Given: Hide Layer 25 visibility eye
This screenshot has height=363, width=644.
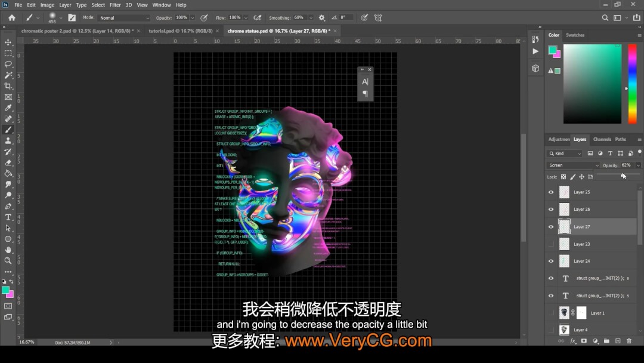Looking at the screenshot, I should coord(551,192).
